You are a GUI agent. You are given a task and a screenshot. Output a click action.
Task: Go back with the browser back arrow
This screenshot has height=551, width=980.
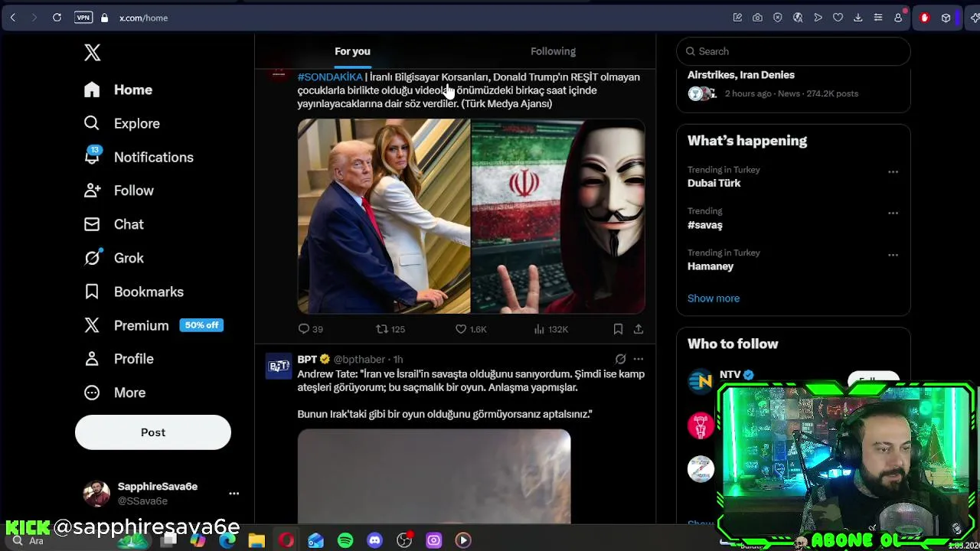[x=13, y=18]
